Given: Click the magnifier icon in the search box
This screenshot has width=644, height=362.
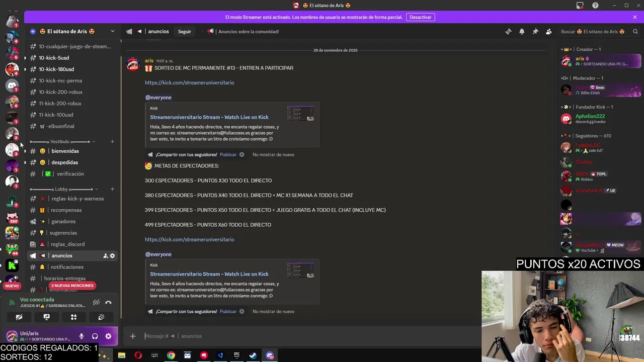Looking at the screenshot, I should point(635,31).
